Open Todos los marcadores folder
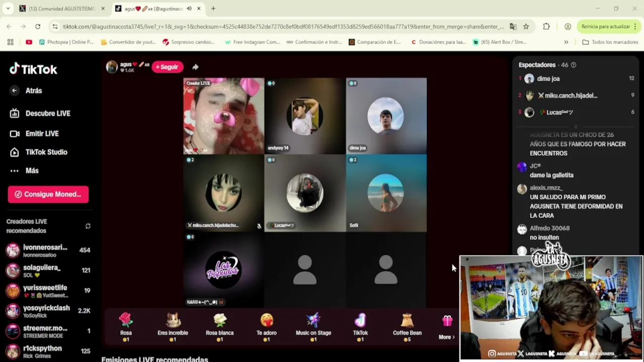 (610, 42)
